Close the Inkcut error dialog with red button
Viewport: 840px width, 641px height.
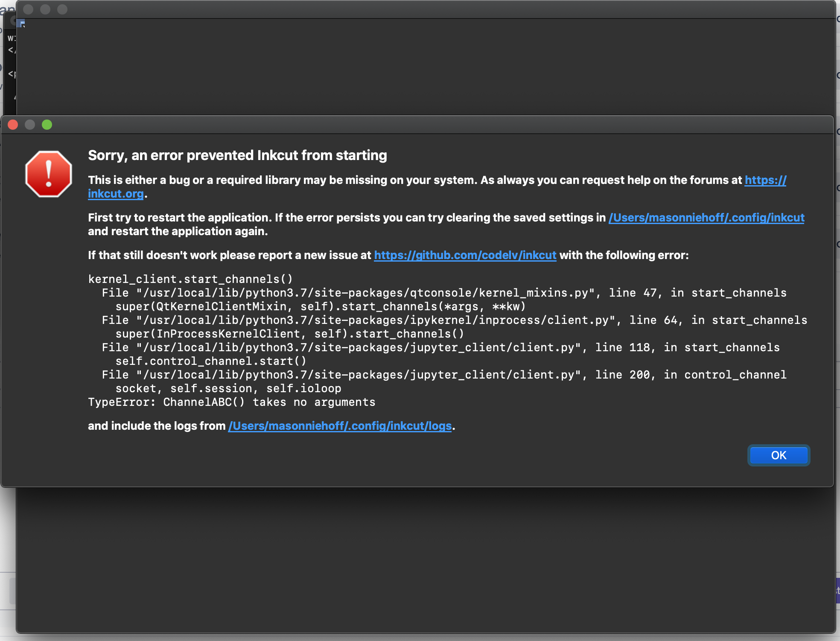(x=13, y=125)
